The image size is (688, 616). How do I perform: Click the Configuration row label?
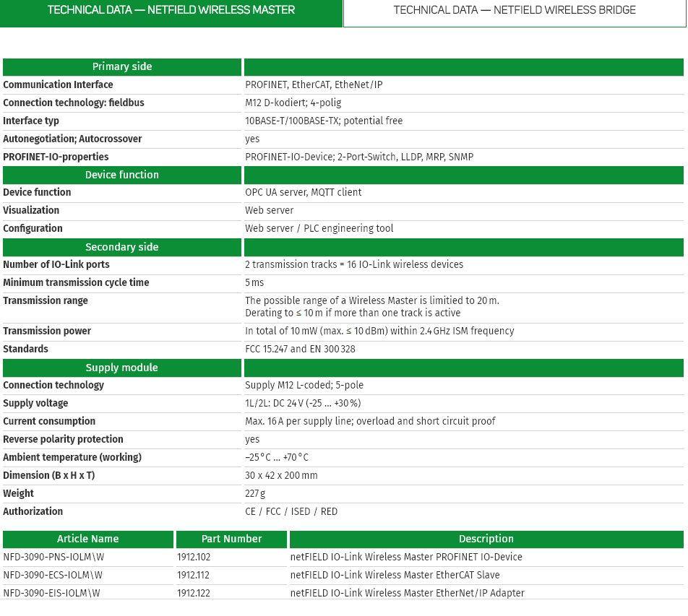pos(33,228)
